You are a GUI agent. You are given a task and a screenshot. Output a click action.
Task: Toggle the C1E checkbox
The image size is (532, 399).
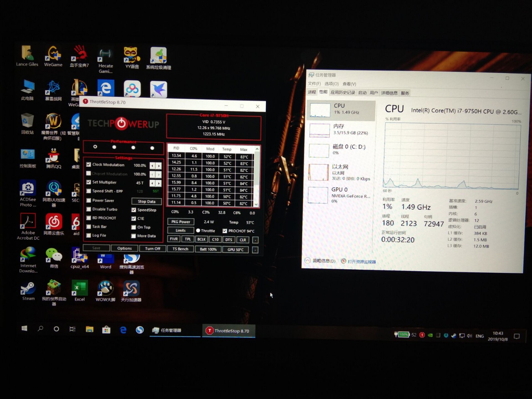point(134,218)
